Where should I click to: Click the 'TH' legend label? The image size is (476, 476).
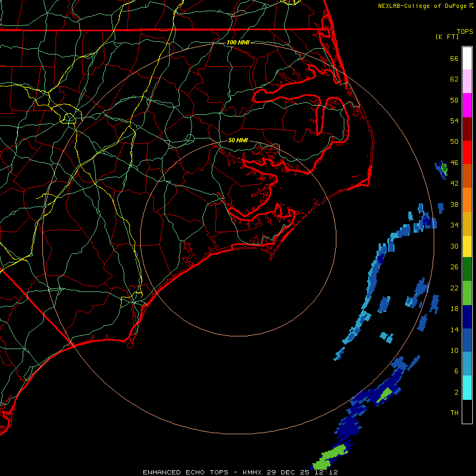[x=454, y=413]
